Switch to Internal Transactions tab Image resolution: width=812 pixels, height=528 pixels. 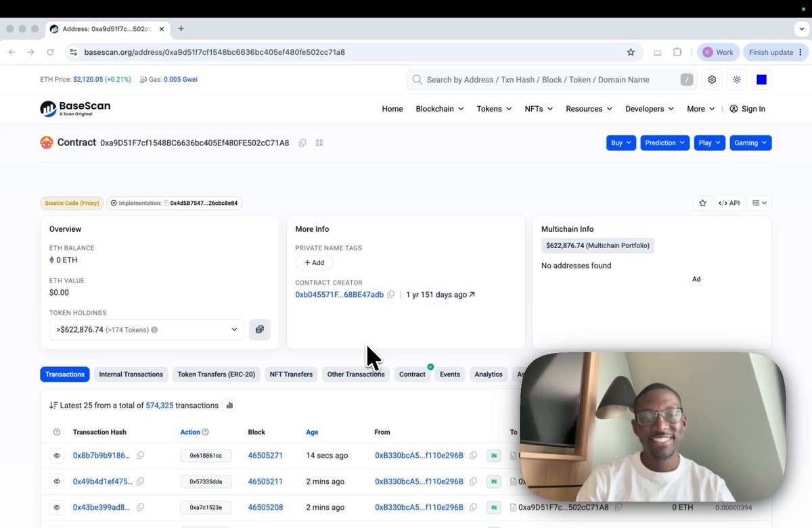click(x=131, y=375)
